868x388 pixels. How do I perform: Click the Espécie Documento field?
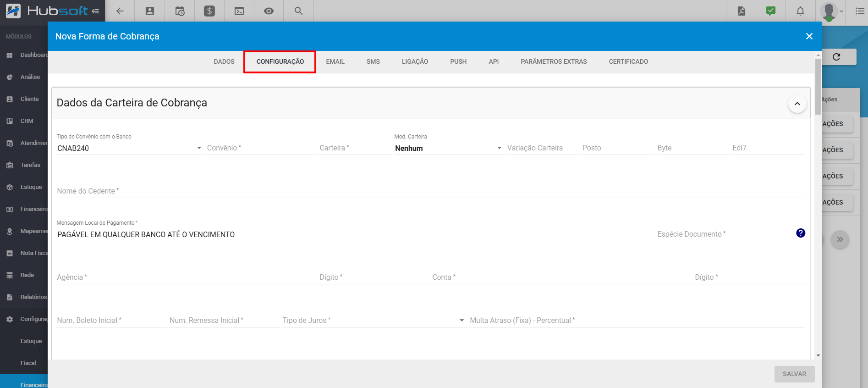(725, 234)
